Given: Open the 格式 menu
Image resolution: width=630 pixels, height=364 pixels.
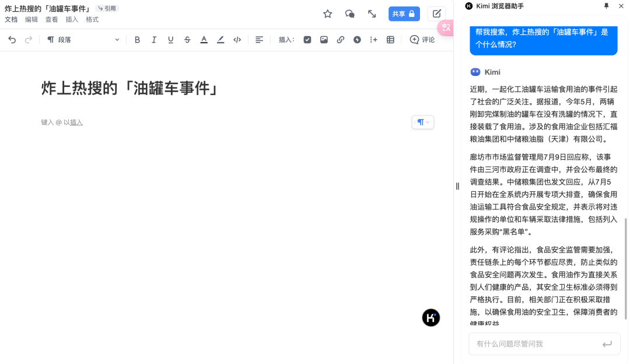Looking at the screenshot, I should tap(92, 20).
